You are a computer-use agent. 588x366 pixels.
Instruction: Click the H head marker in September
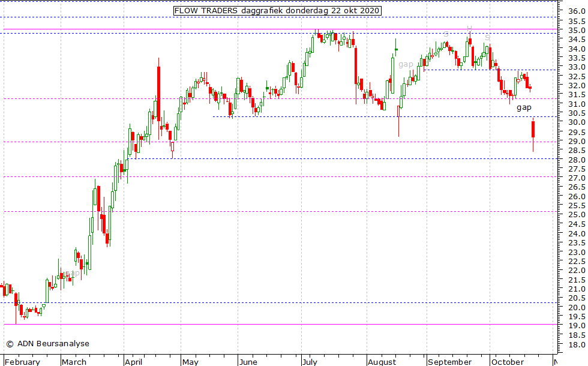pyautogui.click(x=469, y=28)
